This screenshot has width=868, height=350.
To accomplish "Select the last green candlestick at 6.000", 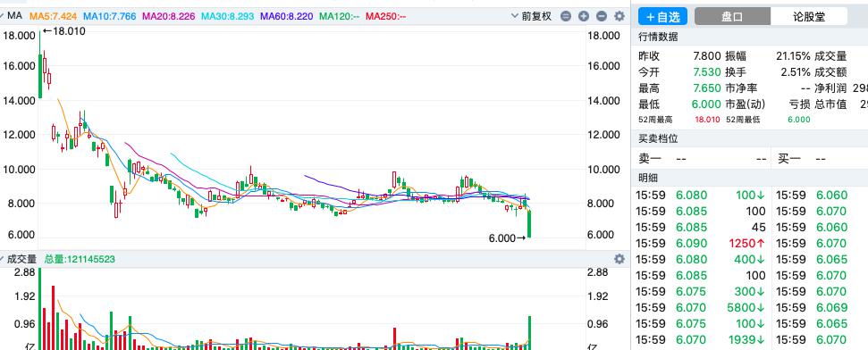I will (530, 224).
